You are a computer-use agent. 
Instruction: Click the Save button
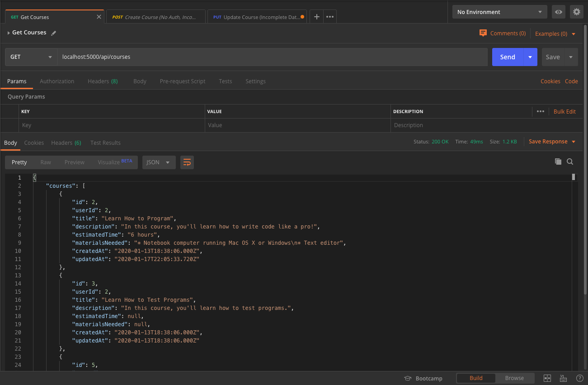(553, 57)
